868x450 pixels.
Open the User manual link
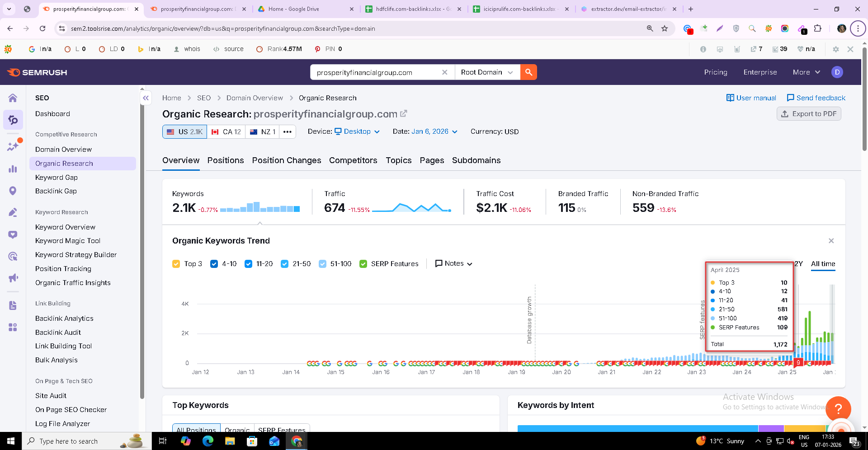pyautogui.click(x=751, y=98)
